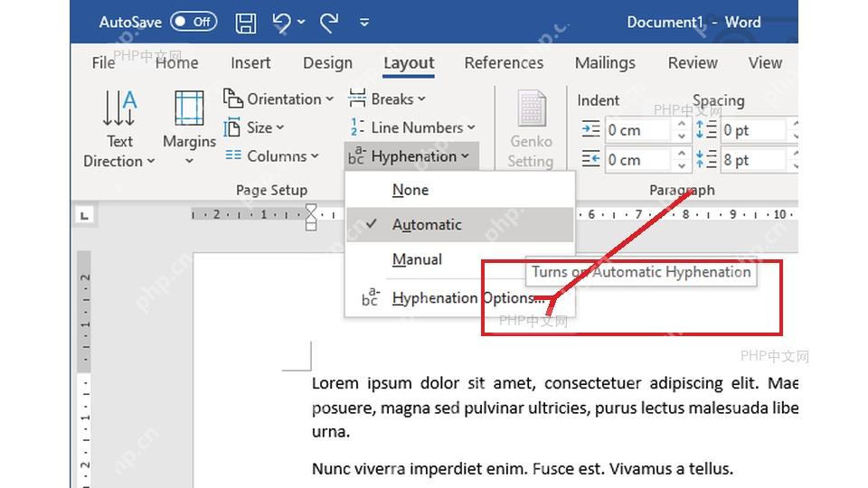
Task: Click the Columns icon
Action: 233,155
